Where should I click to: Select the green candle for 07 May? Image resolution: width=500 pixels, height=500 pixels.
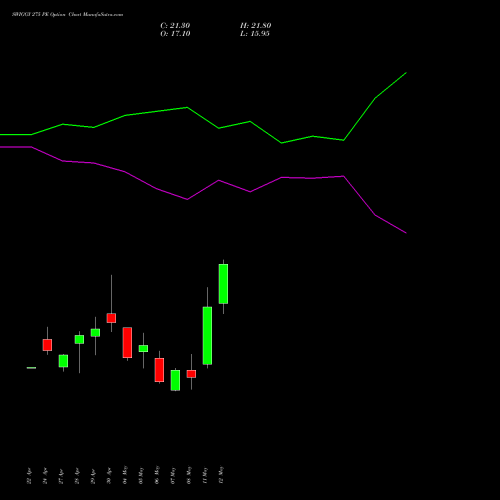[175, 380]
